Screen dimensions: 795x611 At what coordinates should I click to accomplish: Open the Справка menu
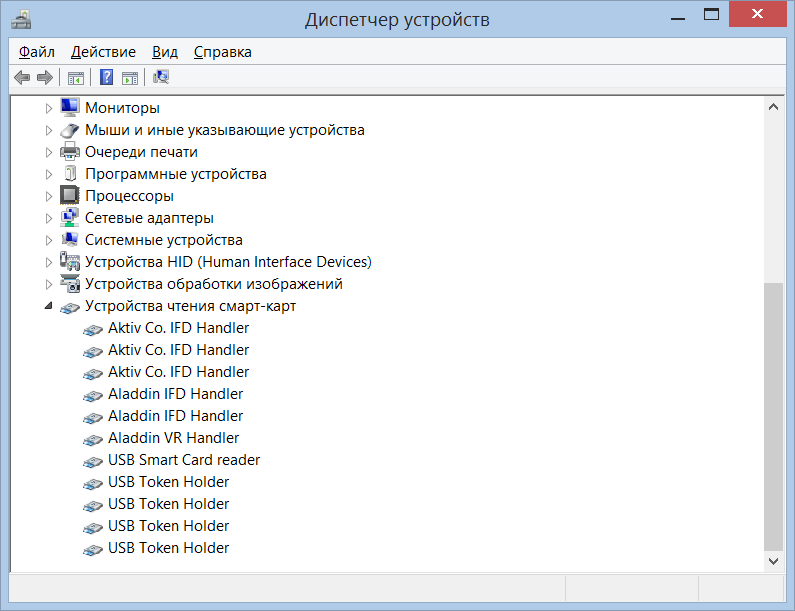(222, 52)
